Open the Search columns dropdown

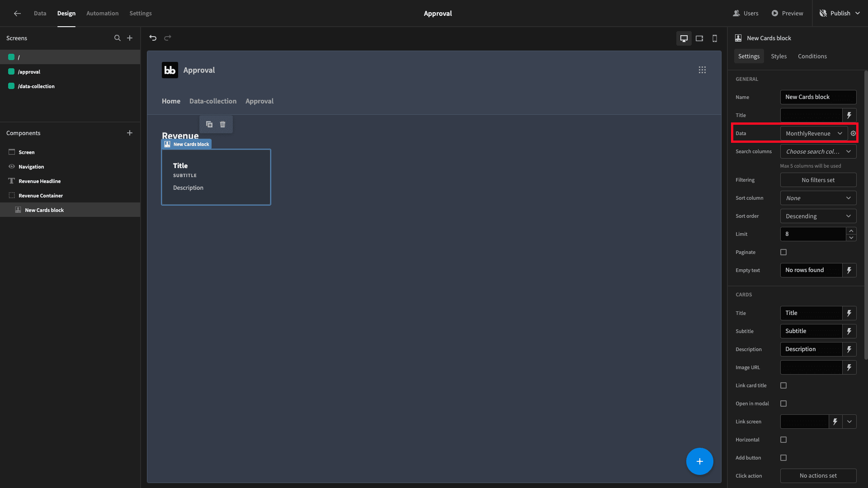818,151
